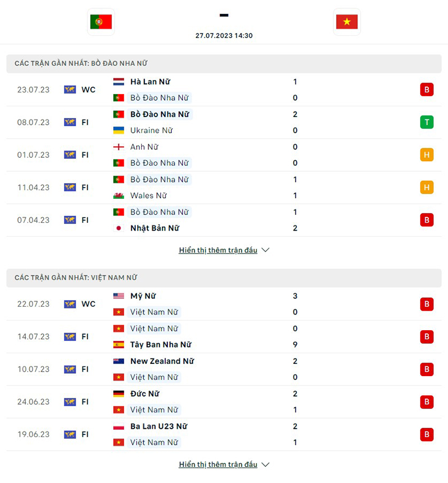Screen dimensions: 448x483
Task: Click the Spain flag beside Tây Ban Nha Nữ
Action: (x=119, y=345)
